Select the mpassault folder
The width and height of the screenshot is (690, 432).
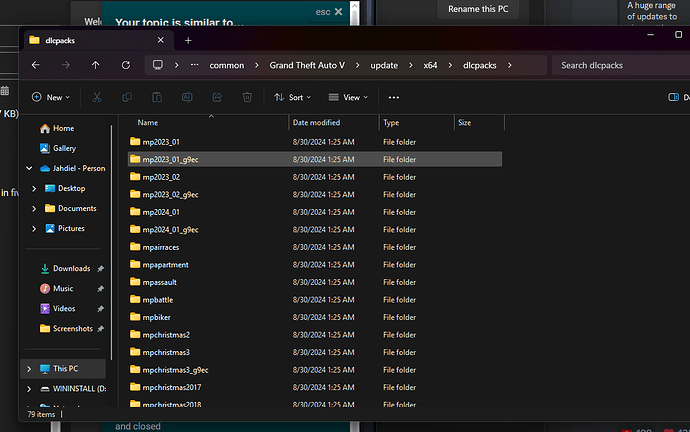point(315,282)
